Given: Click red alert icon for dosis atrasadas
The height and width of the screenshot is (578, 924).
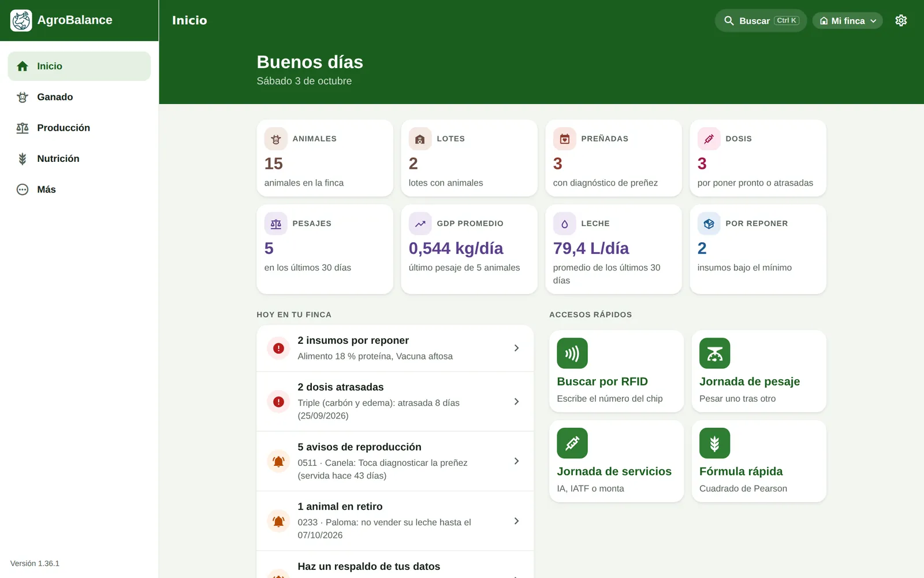Looking at the screenshot, I should coord(278,402).
